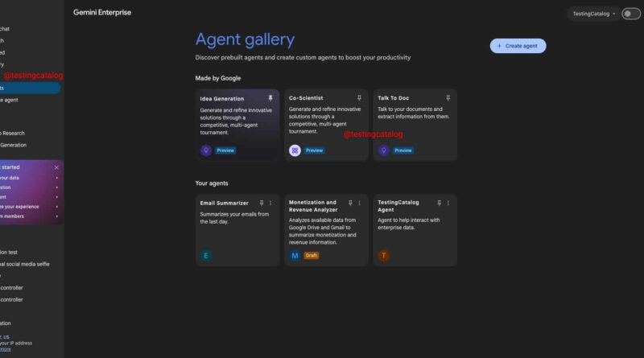Open the 'ion test' chat history entry
Viewport: 644px width, 358px height.
point(31,252)
